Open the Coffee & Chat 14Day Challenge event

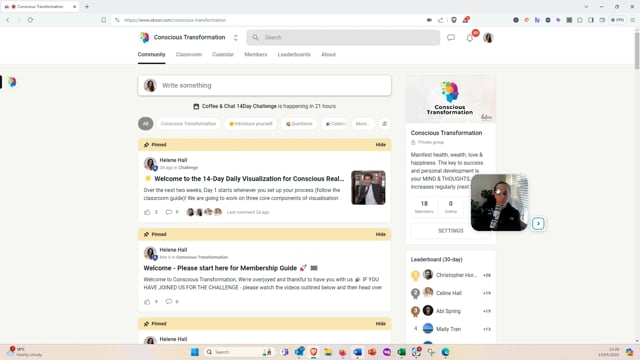pyautogui.click(x=239, y=106)
